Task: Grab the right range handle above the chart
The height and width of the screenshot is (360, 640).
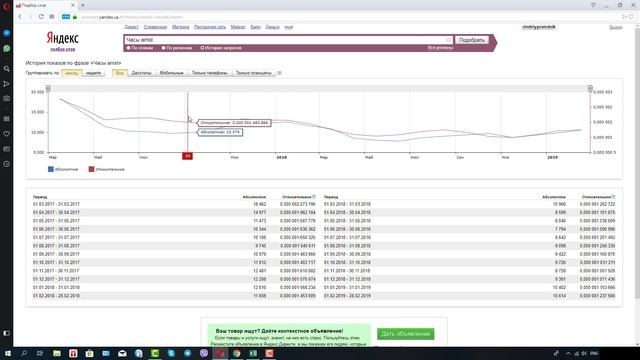Action: click(590, 88)
